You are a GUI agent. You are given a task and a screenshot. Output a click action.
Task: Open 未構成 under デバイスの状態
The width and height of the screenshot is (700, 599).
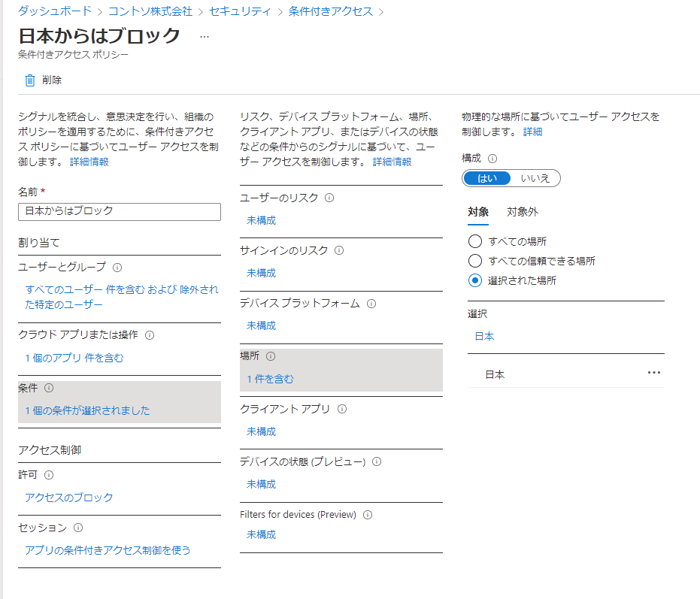(261, 484)
